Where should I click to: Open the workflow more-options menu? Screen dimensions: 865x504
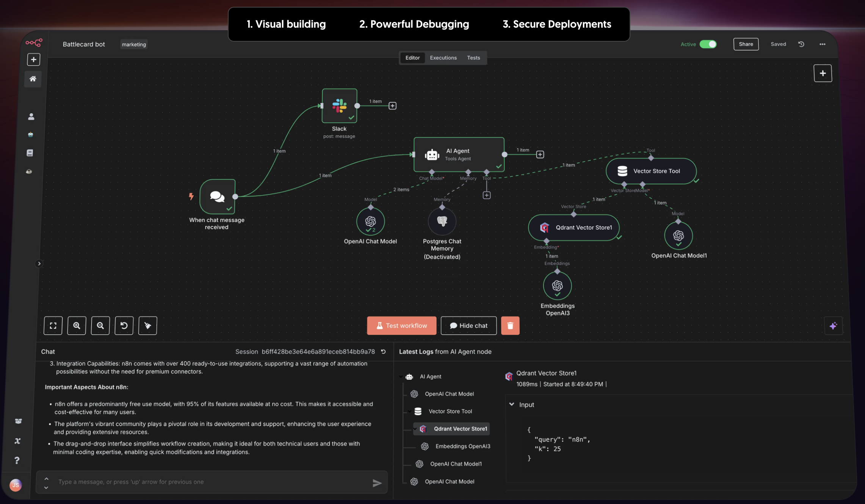[823, 44]
